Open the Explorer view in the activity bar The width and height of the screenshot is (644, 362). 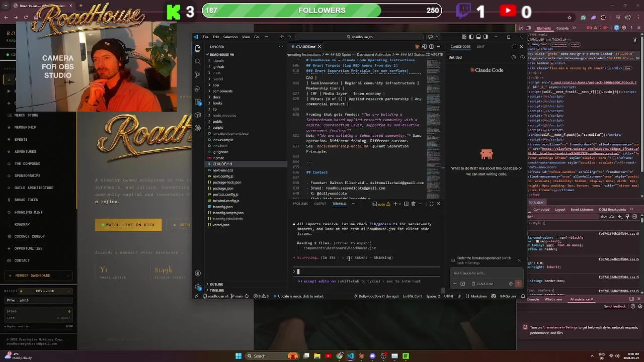198,48
